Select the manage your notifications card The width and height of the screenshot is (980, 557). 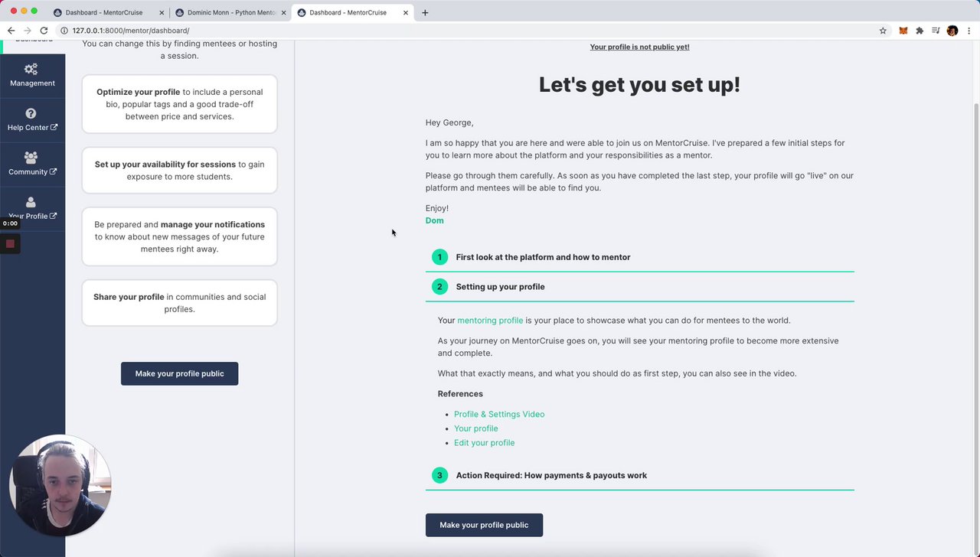179,236
